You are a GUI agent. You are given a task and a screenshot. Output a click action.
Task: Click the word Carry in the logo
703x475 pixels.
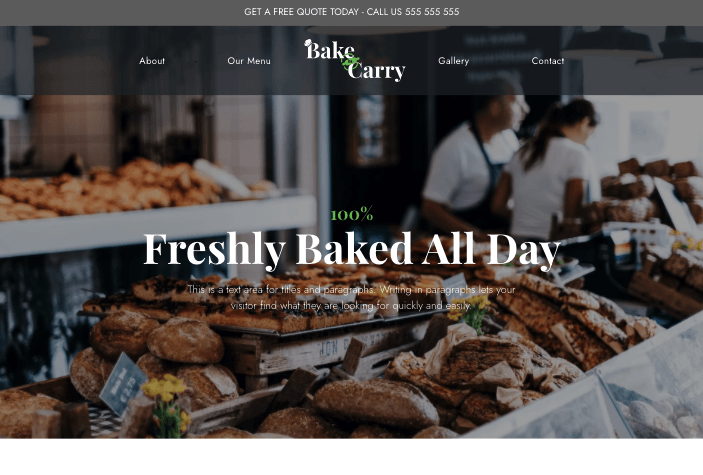(377, 71)
